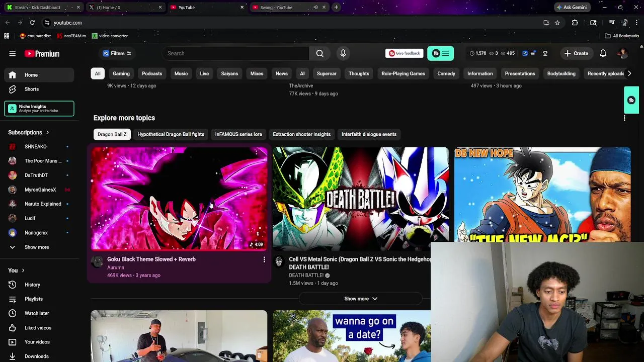This screenshot has width=644, height=362.
Task: Click the YouTube search input field
Action: pos(235,53)
